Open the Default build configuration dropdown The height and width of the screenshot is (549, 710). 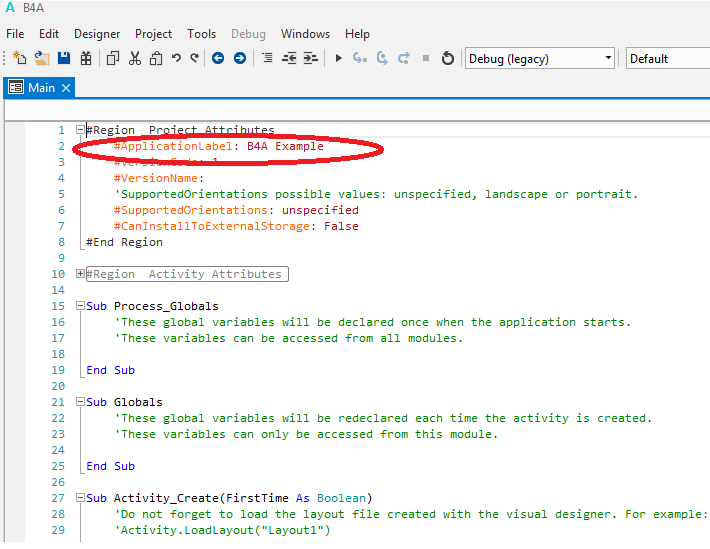[x=668, y=58]
